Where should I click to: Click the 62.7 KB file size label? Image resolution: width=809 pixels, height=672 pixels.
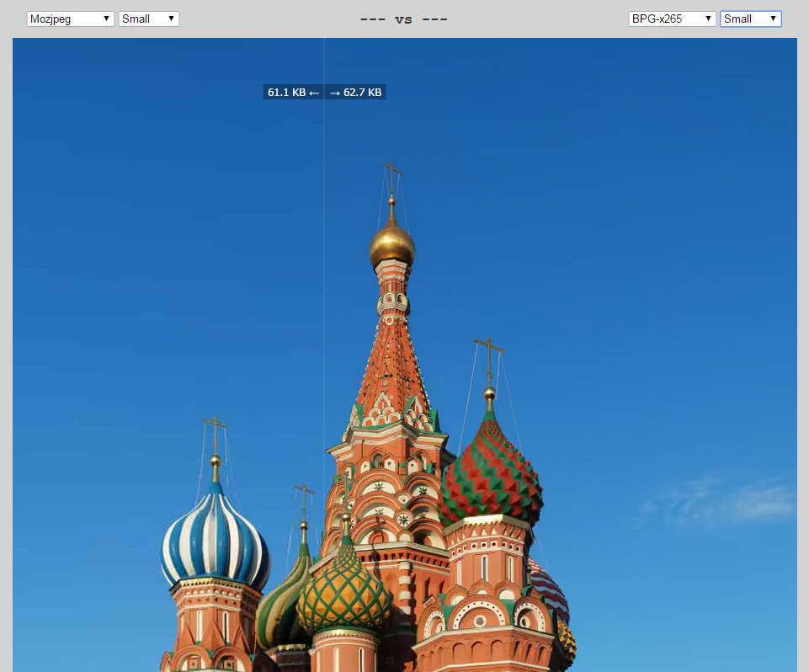coord(355,93)
